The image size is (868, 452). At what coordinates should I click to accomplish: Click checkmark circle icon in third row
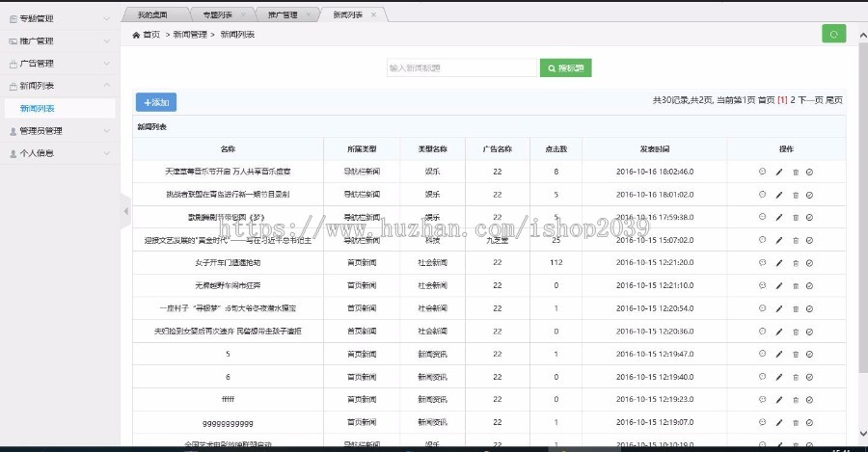pyautogui.click(x=810, y=217)
